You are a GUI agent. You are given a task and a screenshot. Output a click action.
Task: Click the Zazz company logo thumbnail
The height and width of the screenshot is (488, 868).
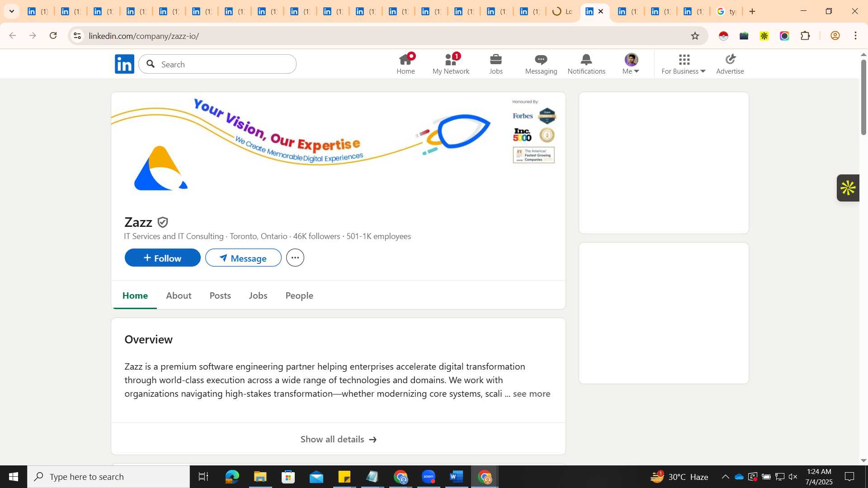click(161, 168)
